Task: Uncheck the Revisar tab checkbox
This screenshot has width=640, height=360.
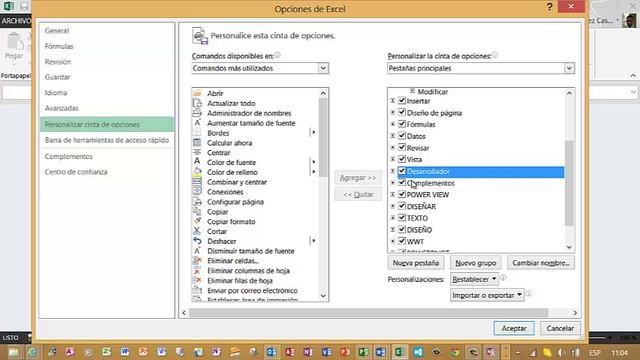Action: [402, 147]
